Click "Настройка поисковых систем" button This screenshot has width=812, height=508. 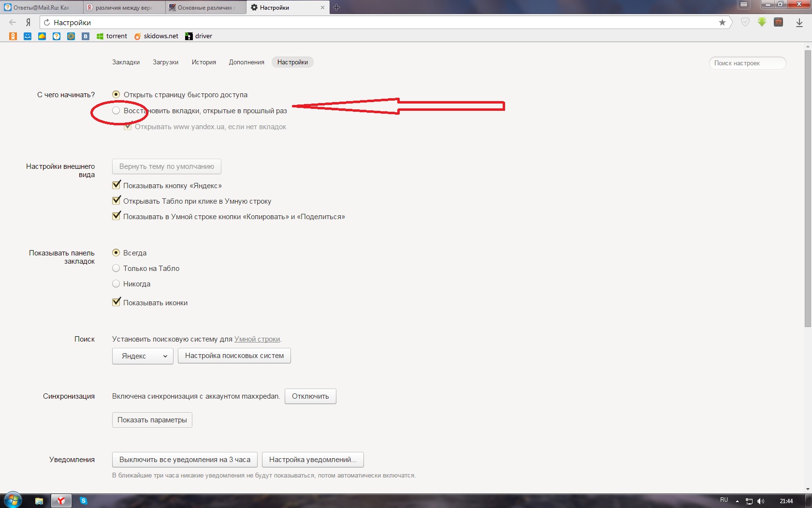[x=234, y=356]
